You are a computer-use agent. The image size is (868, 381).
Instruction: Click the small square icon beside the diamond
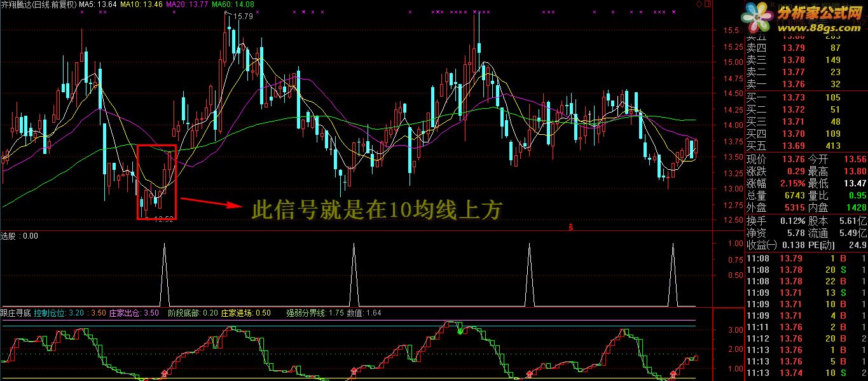point(708,4)
